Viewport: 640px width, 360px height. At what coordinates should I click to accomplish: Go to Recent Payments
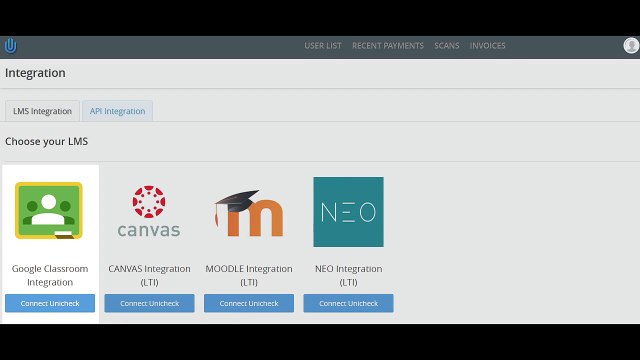pyautogui.click(x=388, y=46)
